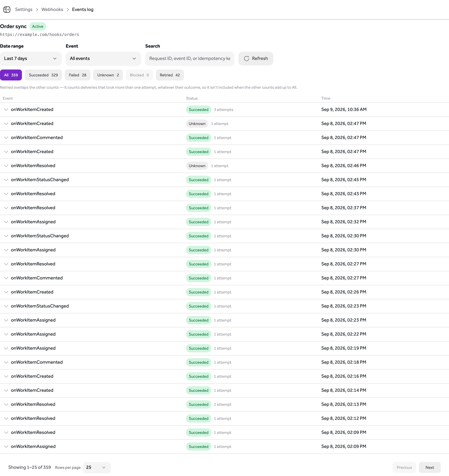This screenshot has width=449, height=476.
Task: Click the Refresh button
Action: [x=255, y=58]
